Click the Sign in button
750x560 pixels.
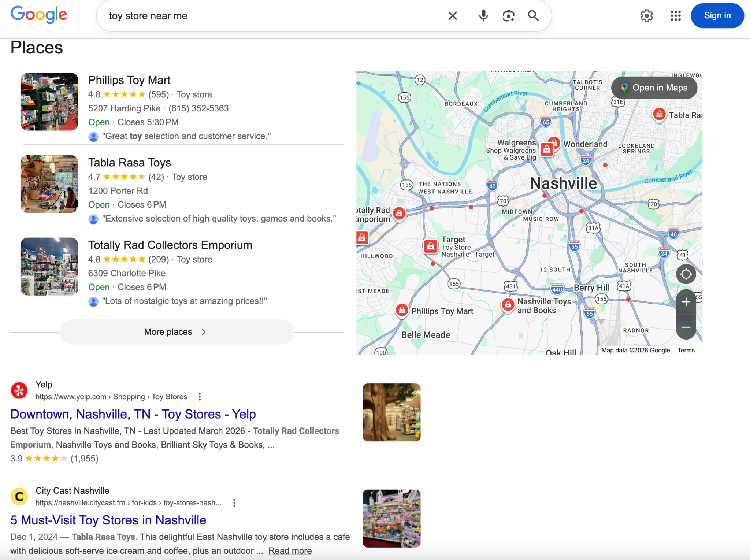716,15
